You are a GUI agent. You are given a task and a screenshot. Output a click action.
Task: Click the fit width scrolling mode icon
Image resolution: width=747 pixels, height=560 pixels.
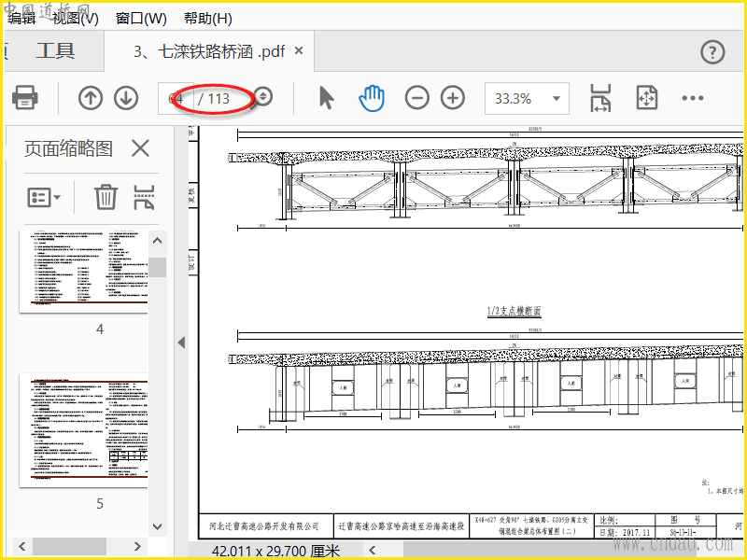[600, 98]
